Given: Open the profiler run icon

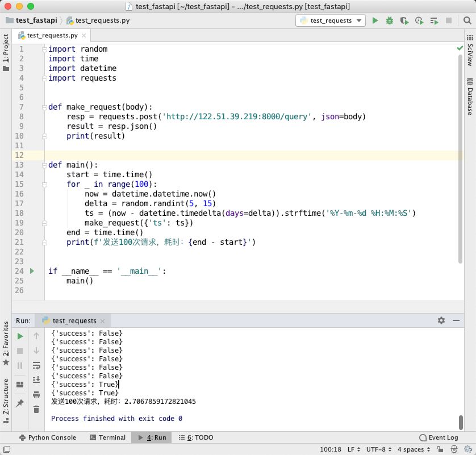Looking at the screenshot, I should tap(419, 20).
